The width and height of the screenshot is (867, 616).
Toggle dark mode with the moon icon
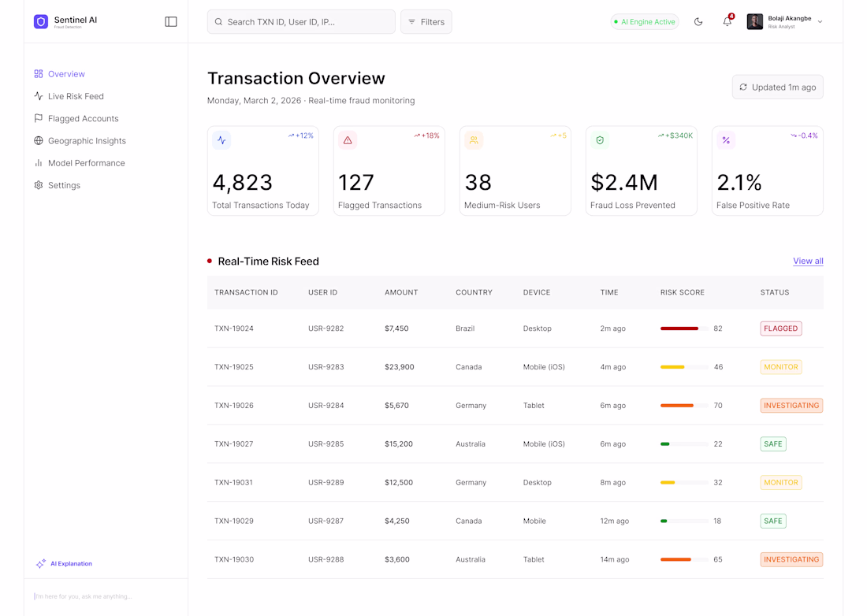coord(698,22)
